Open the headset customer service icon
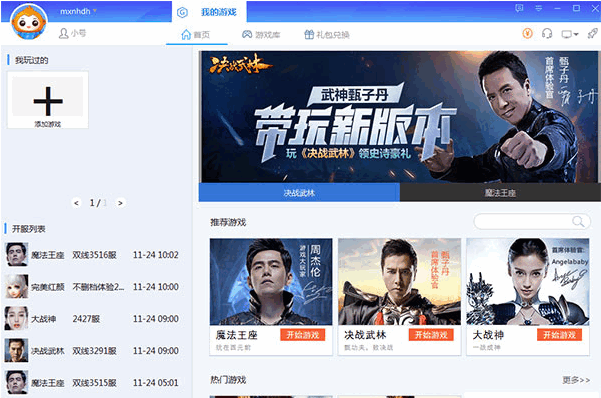Image resolution: width=601 pixels, height=398 pixels. pyautogui.click(x=547, y=34)
